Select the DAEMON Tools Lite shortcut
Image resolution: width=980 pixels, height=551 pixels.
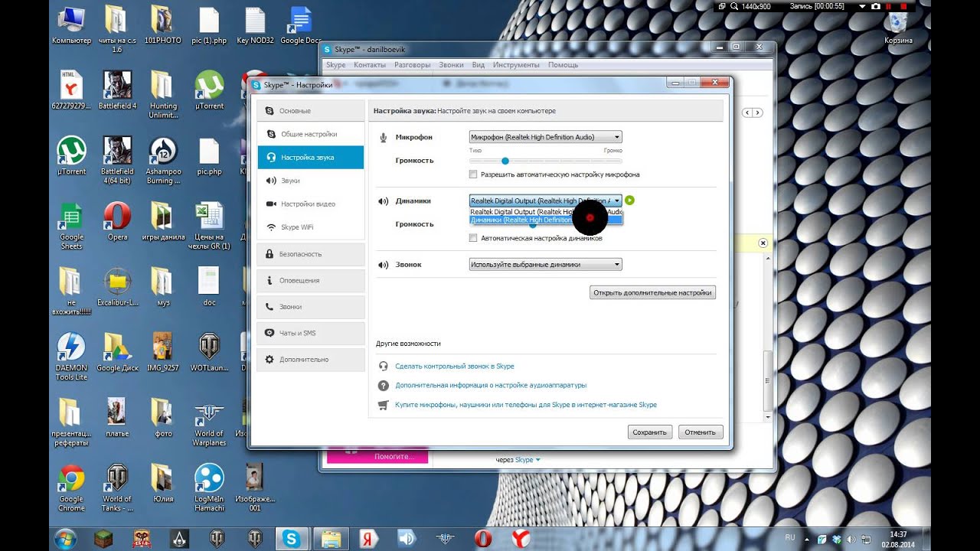pyautogui.click(x=71, y=357)
